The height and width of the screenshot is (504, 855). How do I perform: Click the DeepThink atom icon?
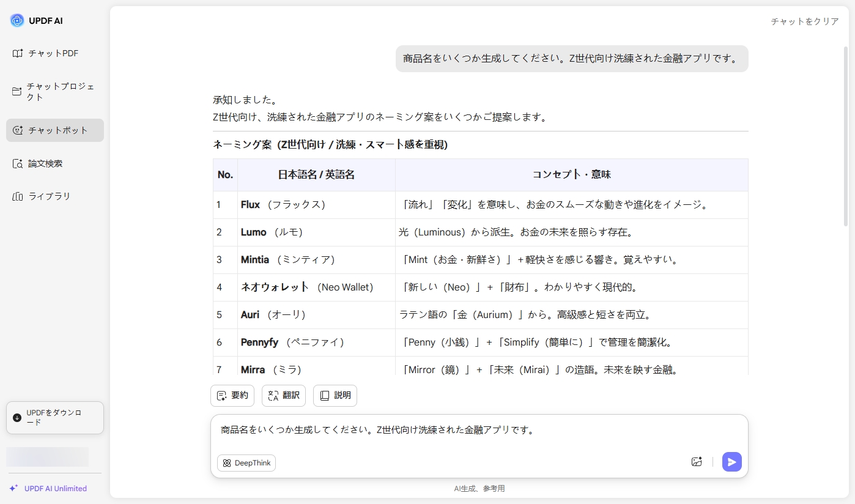[227, 463]
